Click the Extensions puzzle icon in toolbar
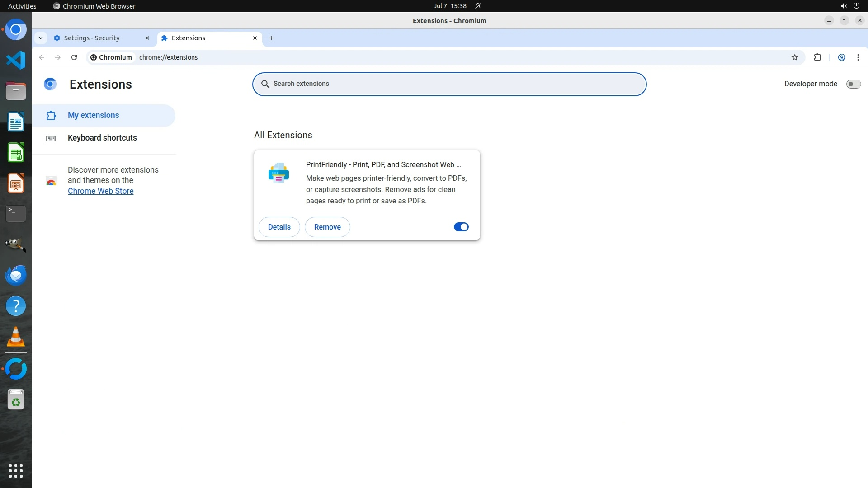868x488 pixels. tap(817, 57)
